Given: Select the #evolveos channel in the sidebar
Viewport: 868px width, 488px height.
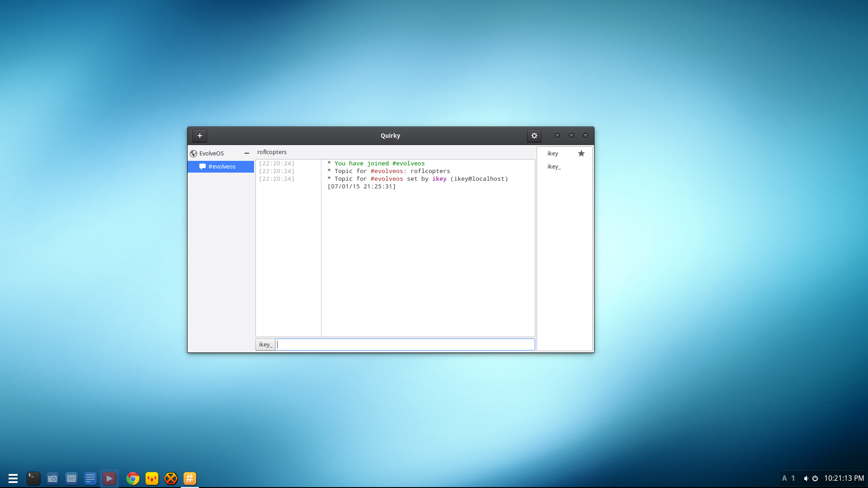Looking at the screenshot, I should point(221,167).
